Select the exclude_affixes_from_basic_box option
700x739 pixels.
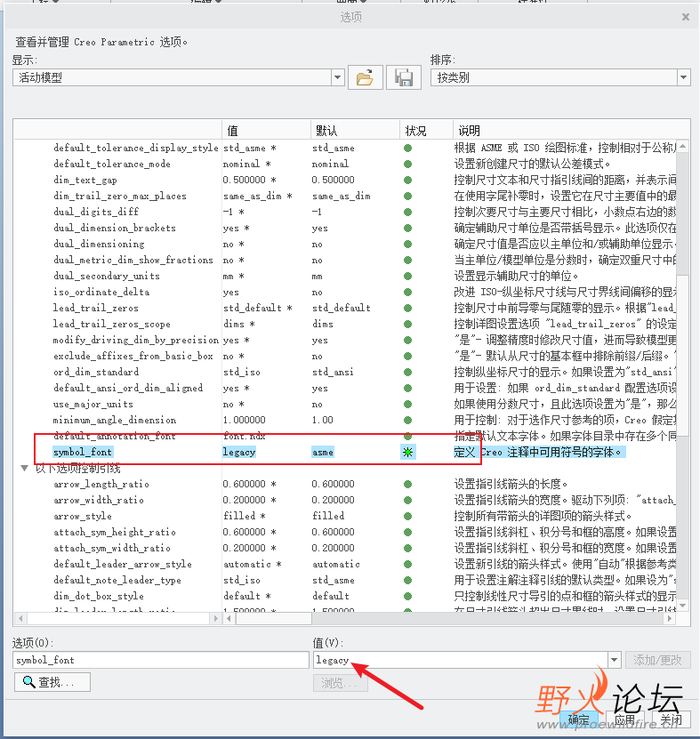pyautogui.click(x=133, y=357)
